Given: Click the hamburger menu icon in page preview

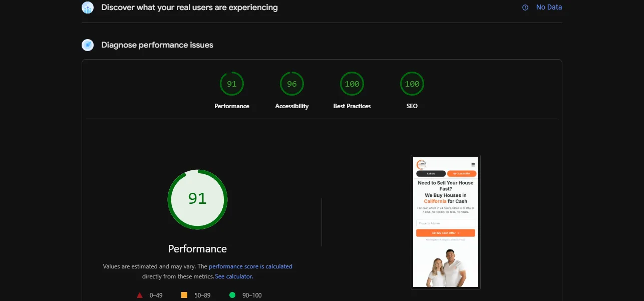Looking at the screenshot, I should point(473,164).
